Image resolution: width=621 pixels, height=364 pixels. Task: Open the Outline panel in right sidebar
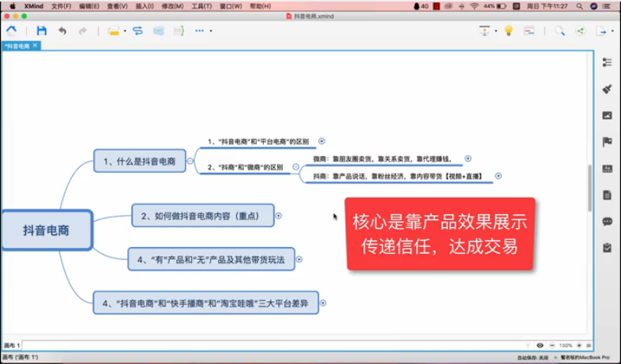point(607,63)
